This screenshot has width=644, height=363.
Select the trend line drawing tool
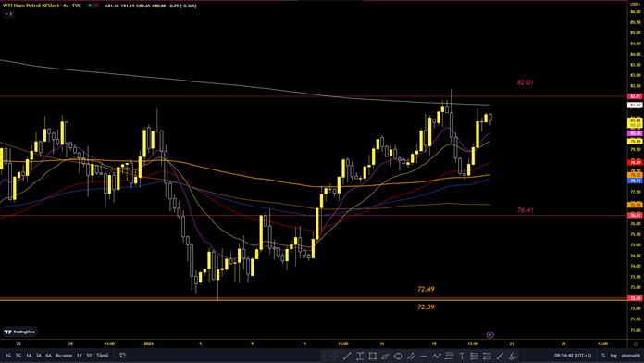coord(347,356)
